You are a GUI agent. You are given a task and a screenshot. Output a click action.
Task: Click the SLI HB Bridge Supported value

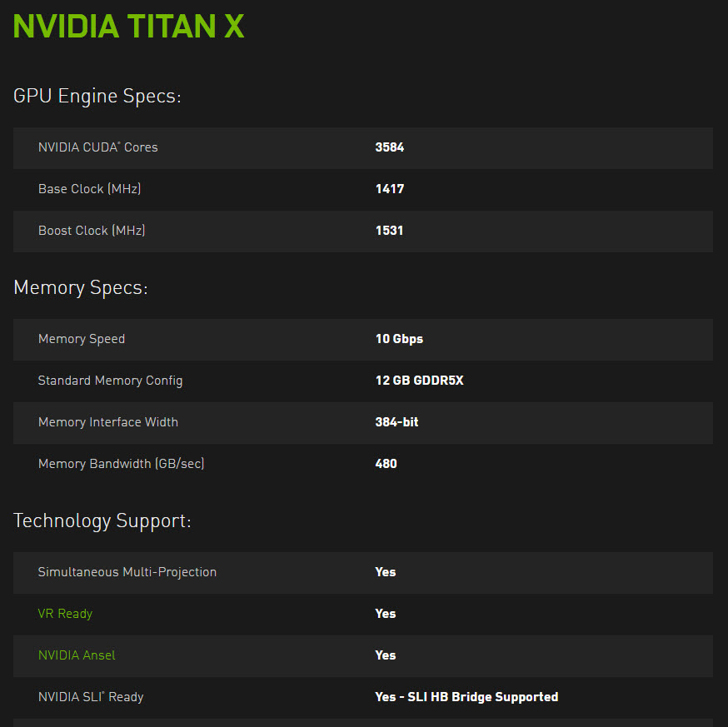[x=466, y=697]
